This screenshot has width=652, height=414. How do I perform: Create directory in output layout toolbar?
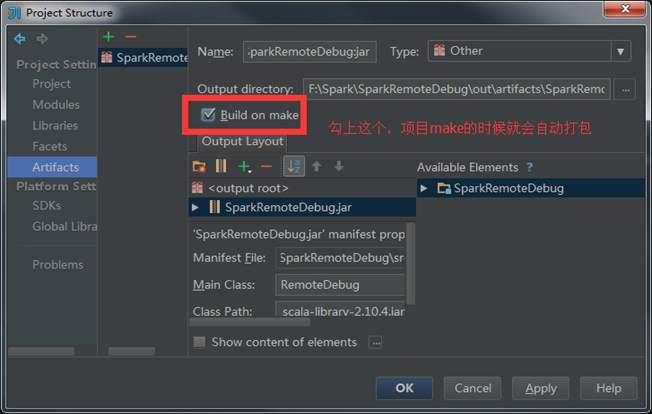tap(199, 167)
